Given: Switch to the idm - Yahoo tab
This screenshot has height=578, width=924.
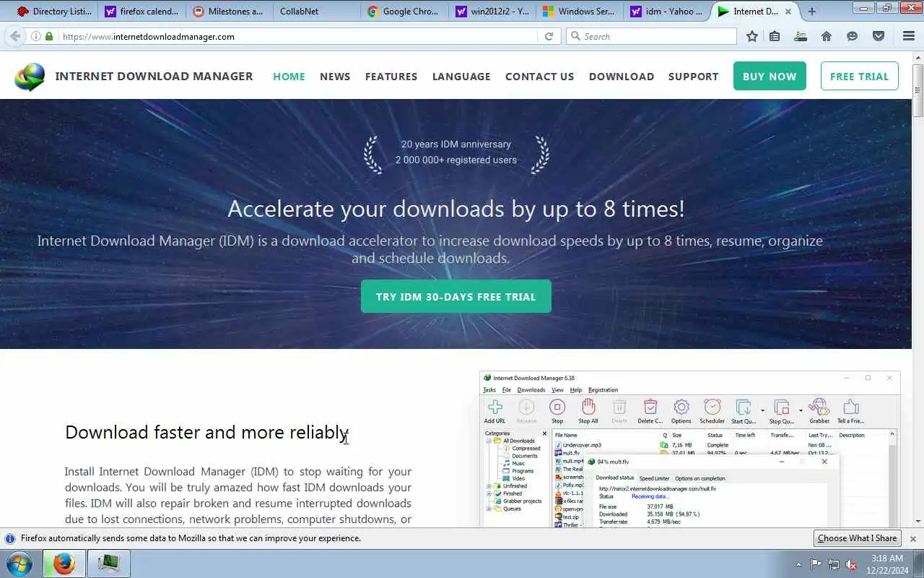Looking at the screenshot, I should tap(666, 12).
